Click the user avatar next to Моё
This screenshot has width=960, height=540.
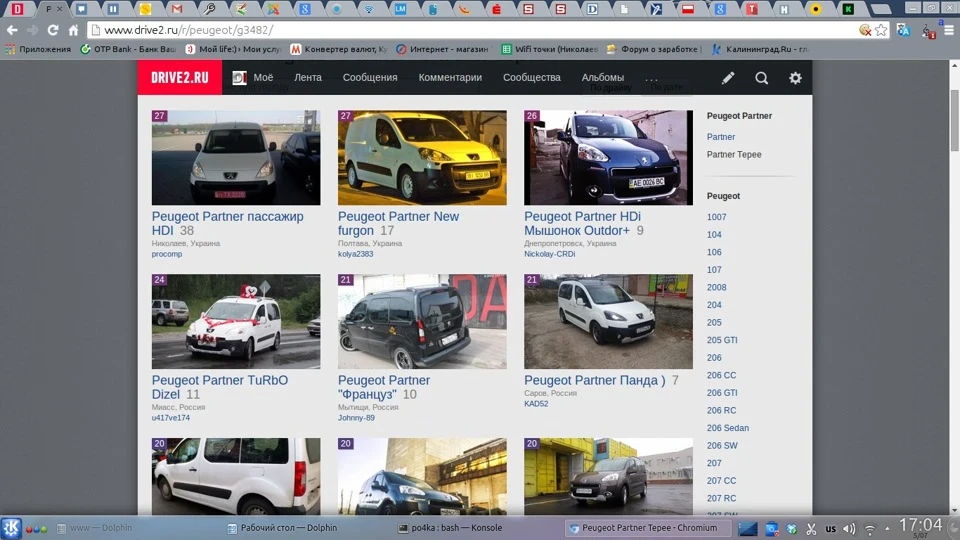pyautogui.click(x=239, y=78)
